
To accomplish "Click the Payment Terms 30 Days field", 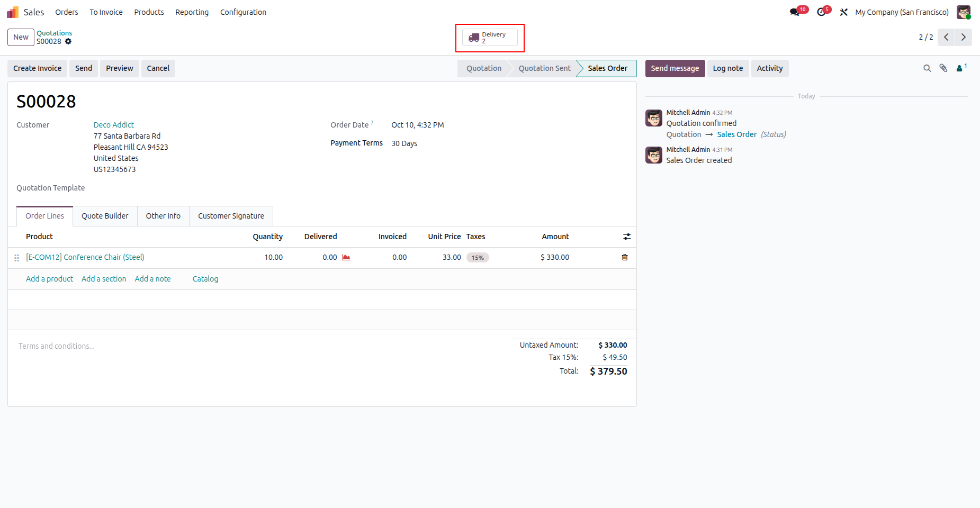I will pos(404,143).
